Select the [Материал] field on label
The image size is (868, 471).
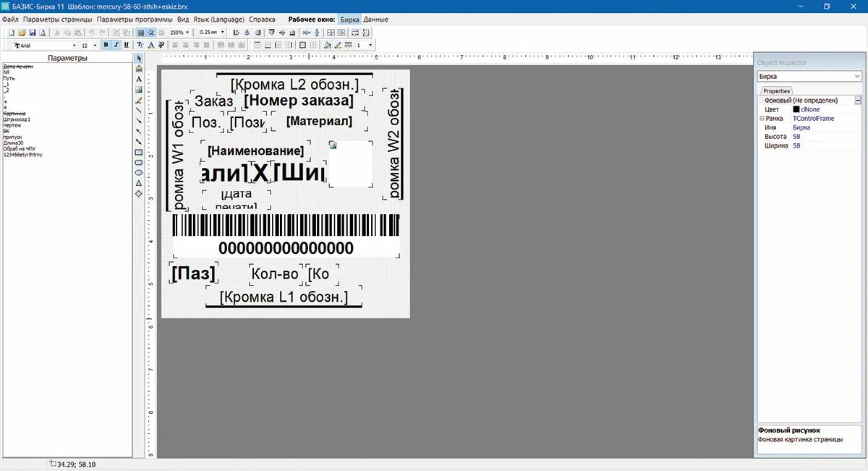coord(319,121)
